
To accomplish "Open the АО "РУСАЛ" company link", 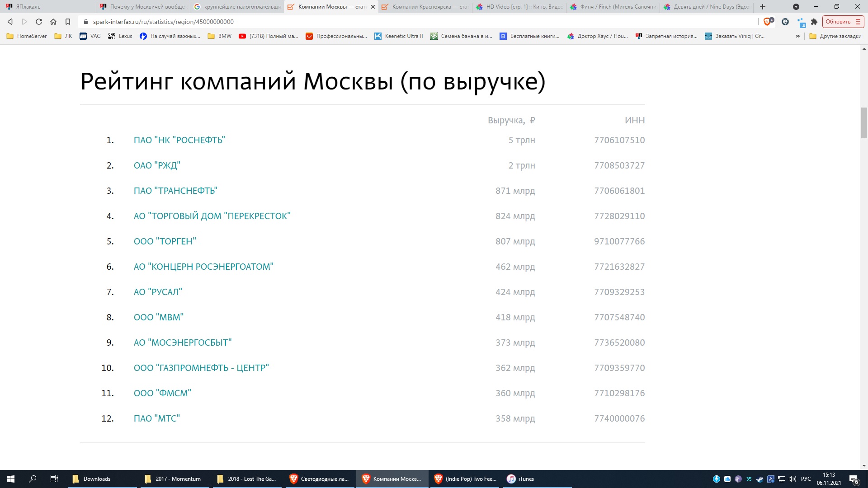I will point(158,292).
